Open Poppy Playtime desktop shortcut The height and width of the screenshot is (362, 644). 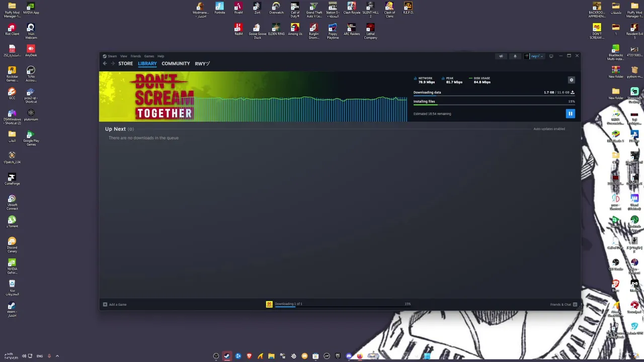tap(333, 31)
